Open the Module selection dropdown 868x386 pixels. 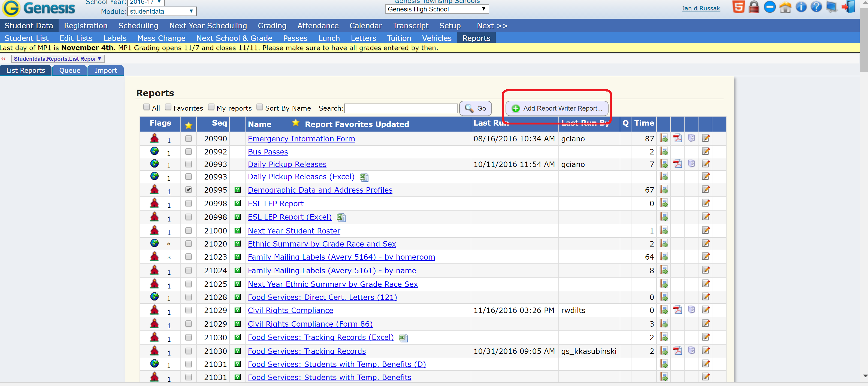[x=161, y=11]
